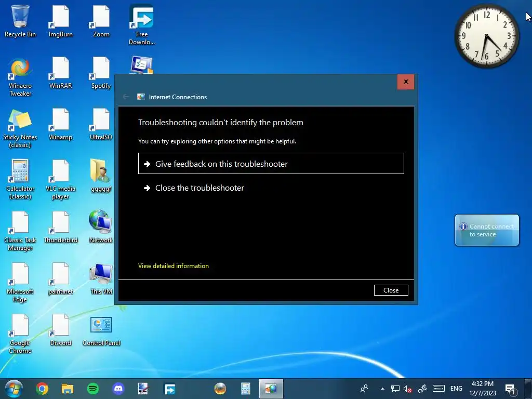Click the Close button in troubleshooter
The height and width of the screenshot is (399, 532).
391,290
